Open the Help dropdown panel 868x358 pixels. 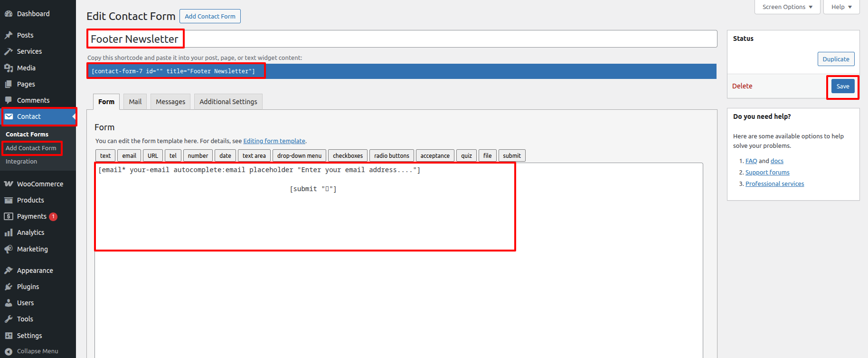[841, 7]
